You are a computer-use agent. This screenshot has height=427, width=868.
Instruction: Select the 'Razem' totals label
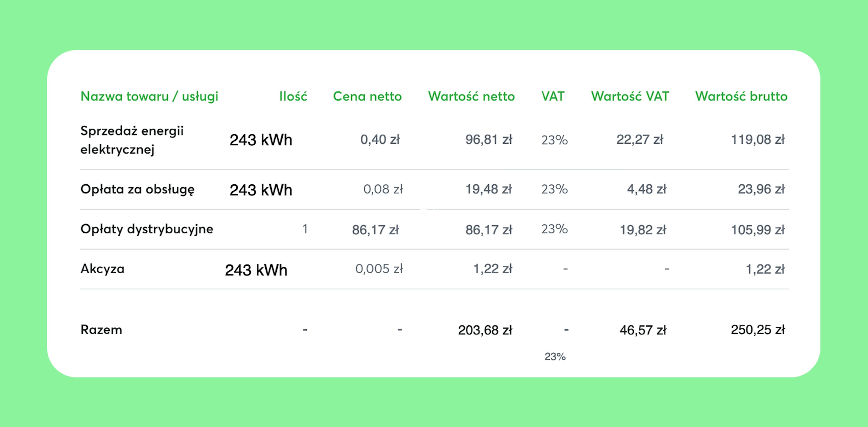coord(101,330)
